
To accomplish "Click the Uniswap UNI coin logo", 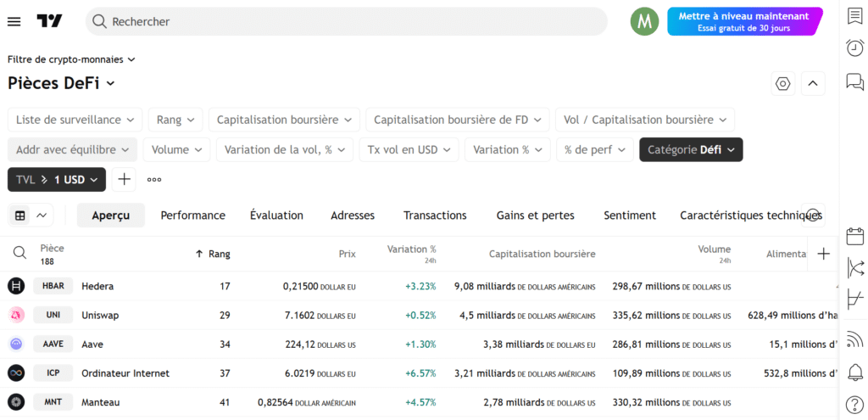I will click(x=17, y=316).
